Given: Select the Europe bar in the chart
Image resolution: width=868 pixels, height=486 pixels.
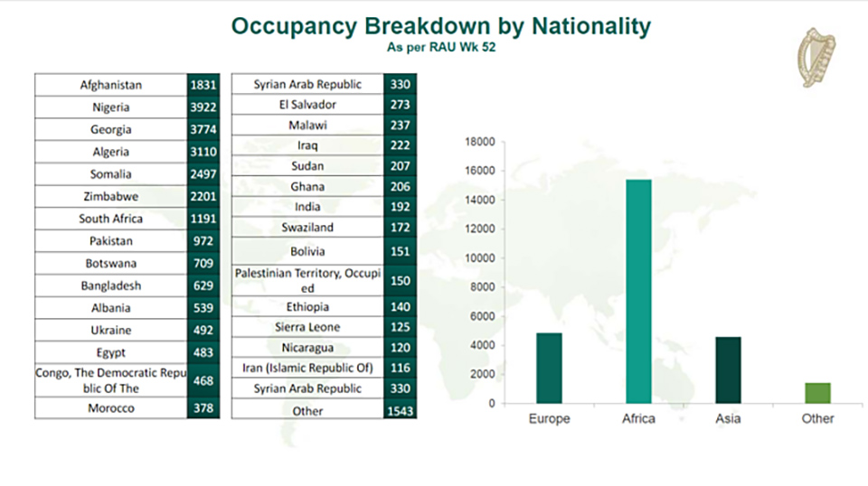Looking at the screenshot, I should point(548,368).
